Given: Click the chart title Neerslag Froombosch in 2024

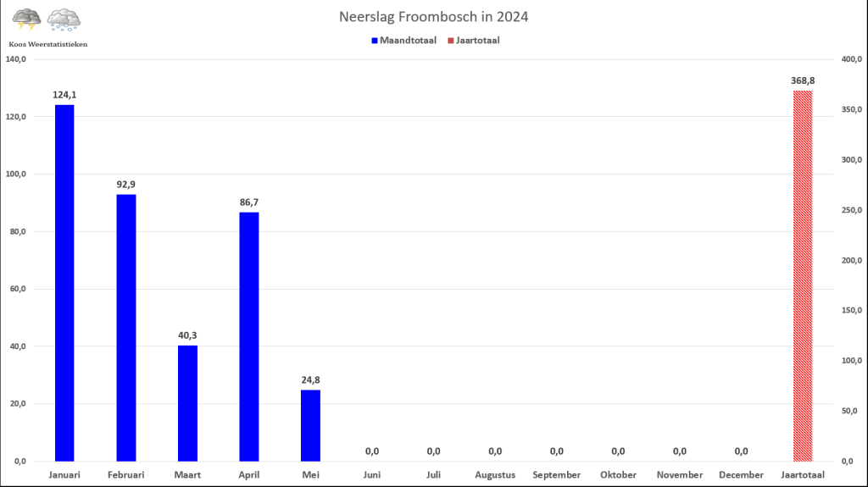Looking at the screenshot, I should click(x=433, y=17).
